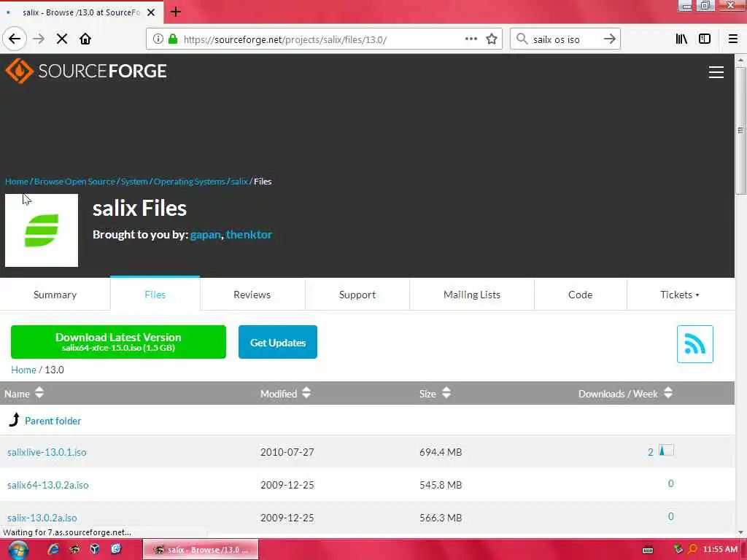Viewport: 747px width, 560px height.
Task: Download salixlive-13.0.1.iso file
Action: [x=47, y=452]
